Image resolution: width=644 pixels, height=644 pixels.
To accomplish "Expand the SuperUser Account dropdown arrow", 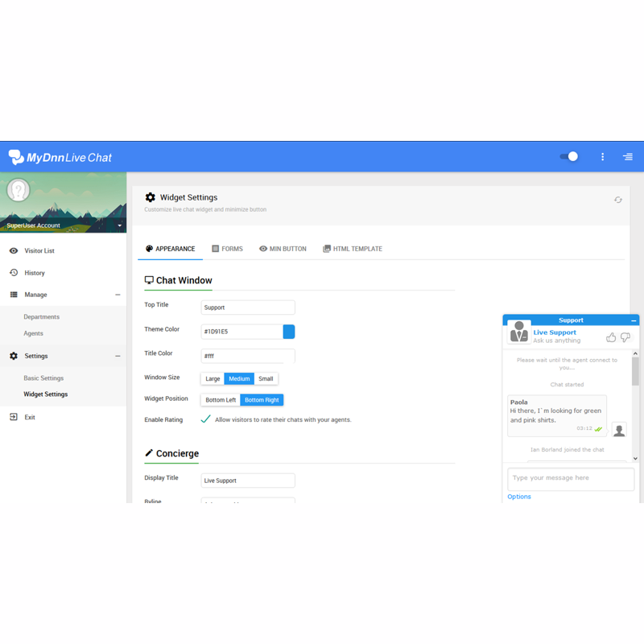I will point(119,225).
